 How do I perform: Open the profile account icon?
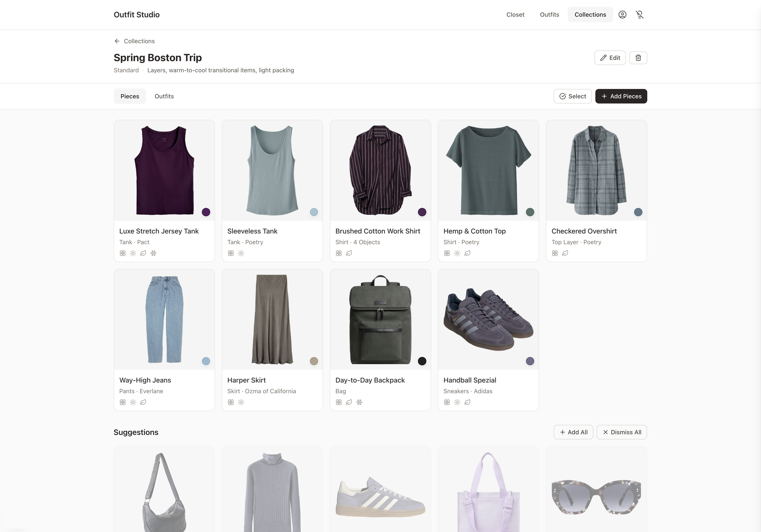tap(622, 15)
